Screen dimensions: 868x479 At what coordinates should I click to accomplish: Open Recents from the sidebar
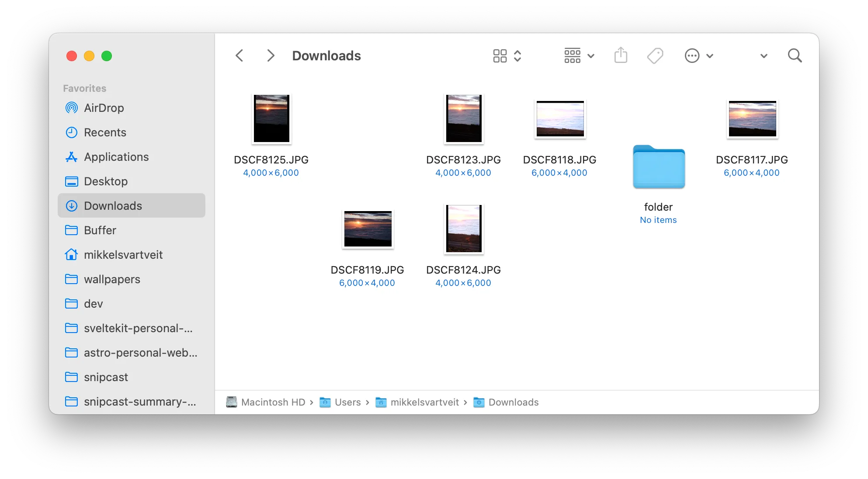pos(105,132)
